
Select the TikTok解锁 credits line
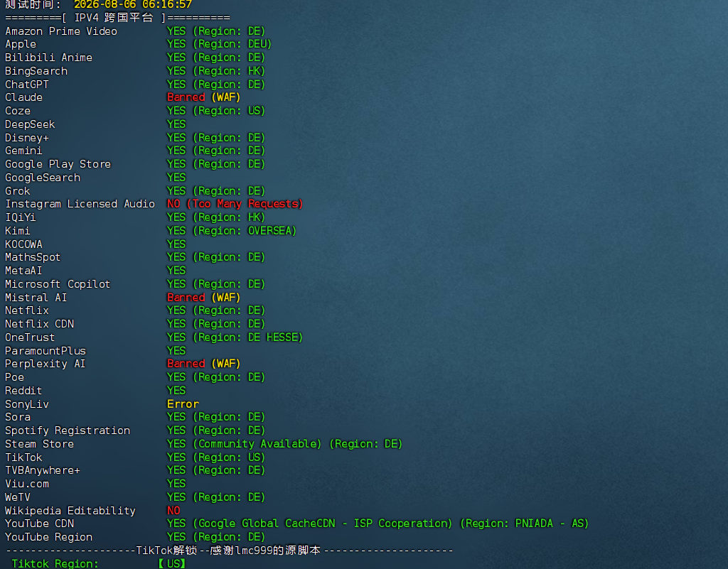(x=230, y=551)
